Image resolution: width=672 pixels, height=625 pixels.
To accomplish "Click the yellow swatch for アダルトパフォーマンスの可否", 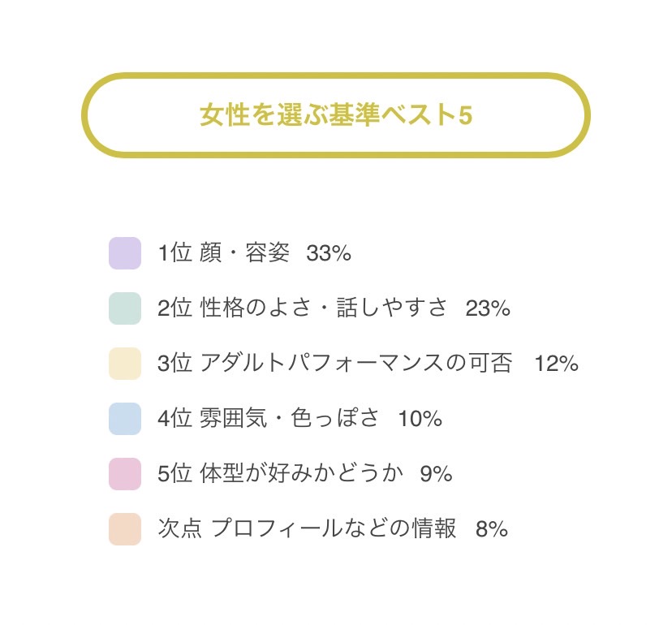I will 125,364.
